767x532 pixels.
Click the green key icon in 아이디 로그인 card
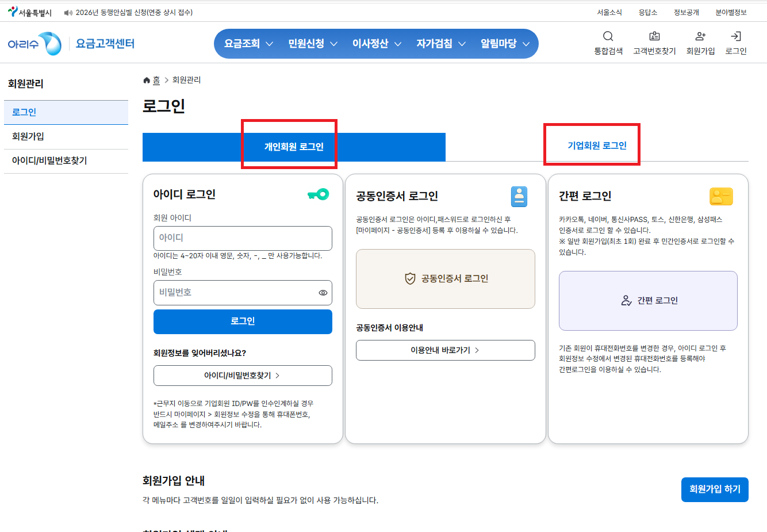click(x=318, y=194)
